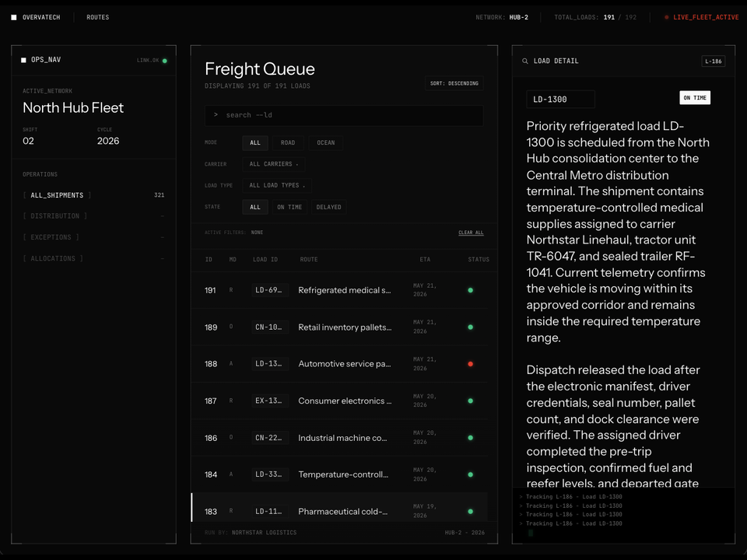The width and height of the screenshot is (747, 560).
Task: Select row 189 Retail inventory pallets
Action: click(x=339, y=327)
